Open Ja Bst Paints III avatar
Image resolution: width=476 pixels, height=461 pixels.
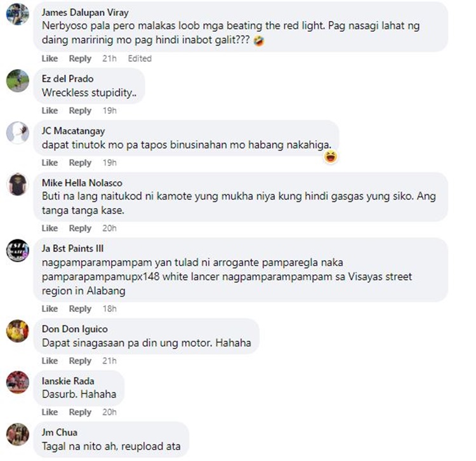coord(18,251)
